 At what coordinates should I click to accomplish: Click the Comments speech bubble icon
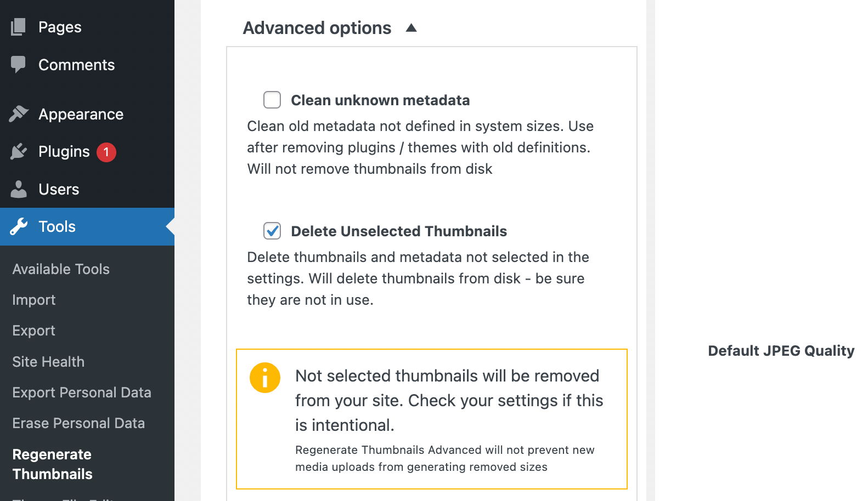[18, 64]
